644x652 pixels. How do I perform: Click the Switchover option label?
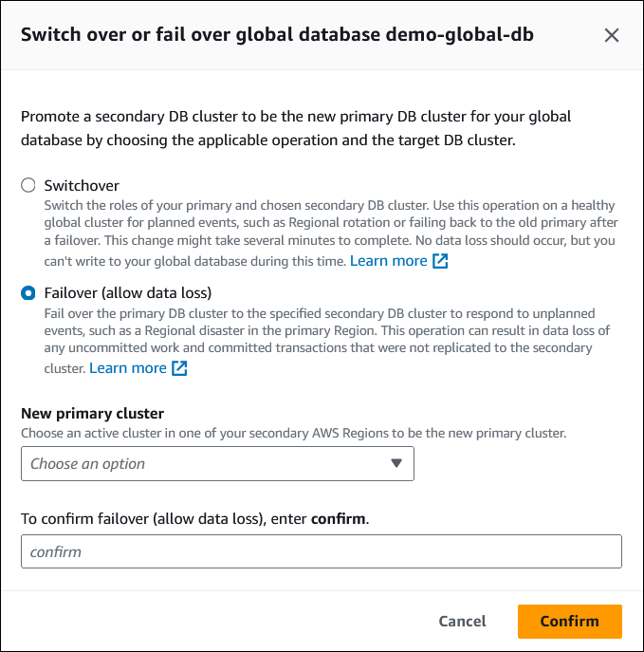tap(82, 186)
